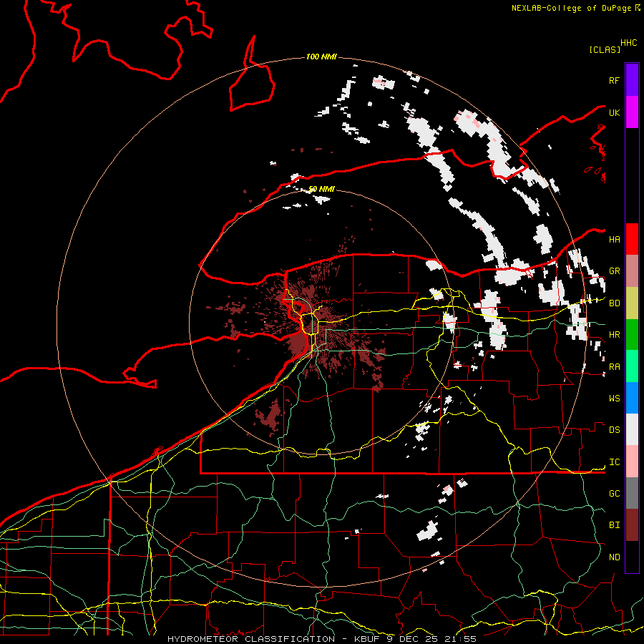Click the BI dark red legend swatch
644x644 pixels.
[632, 525]
